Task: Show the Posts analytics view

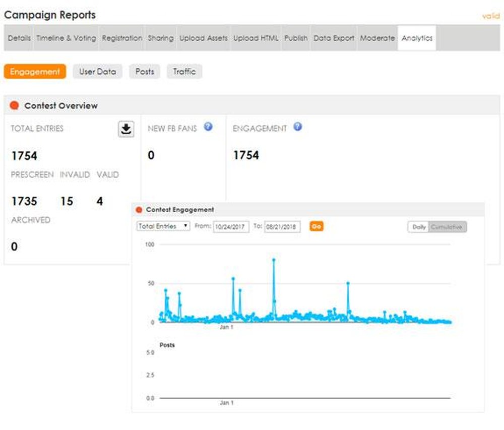Action: coord(145,72)
